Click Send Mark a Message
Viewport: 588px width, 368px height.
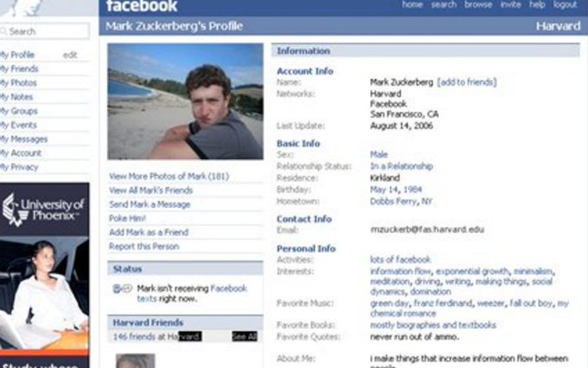[x=147, y=204]
